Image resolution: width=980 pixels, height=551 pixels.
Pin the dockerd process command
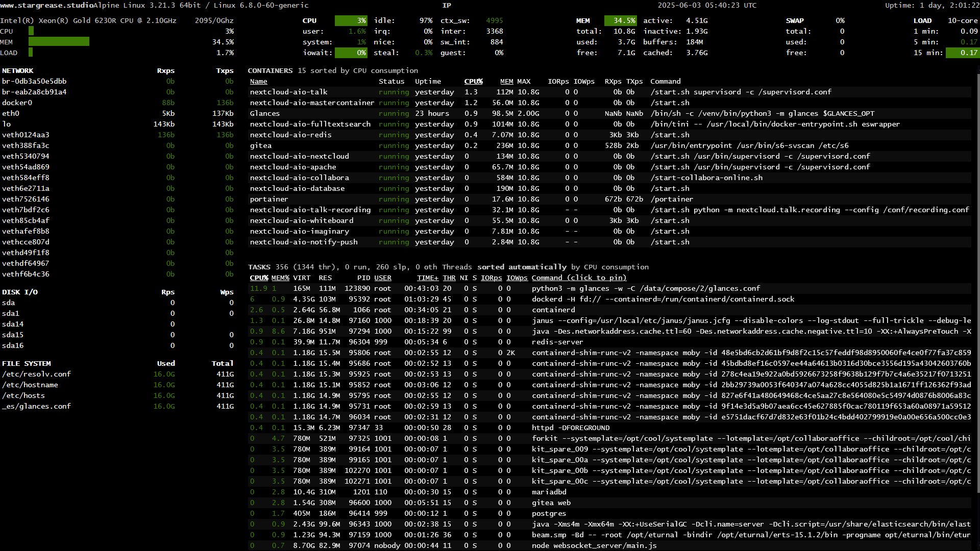tap(663, 299)
